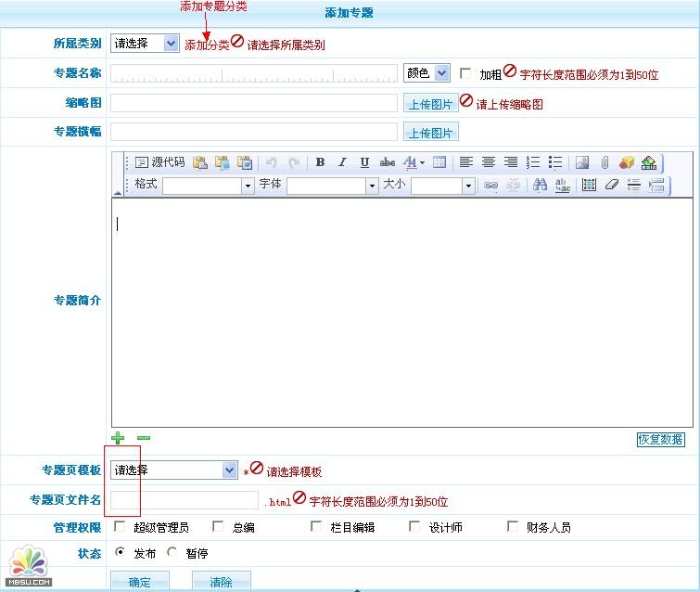This screenshot has width=700, height=592.
Task: Click the 源代码 source code button
Action: tap(159, 162)
